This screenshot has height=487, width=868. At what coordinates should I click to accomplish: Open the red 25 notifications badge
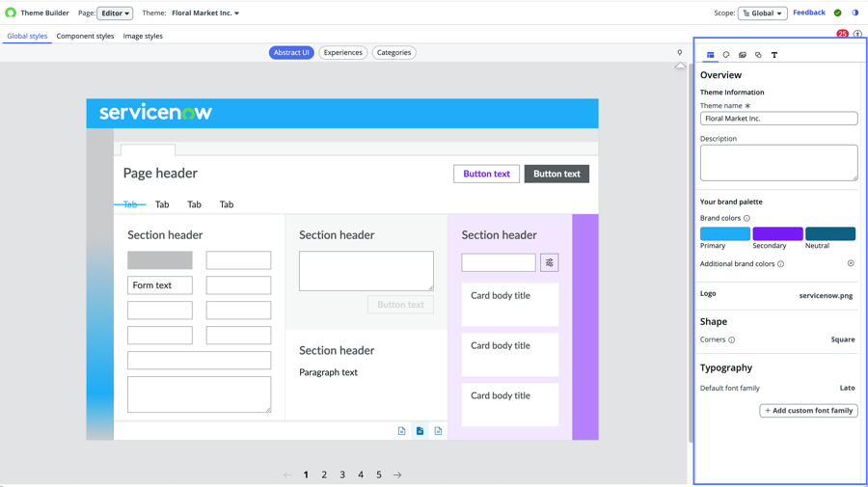[842, 34]
